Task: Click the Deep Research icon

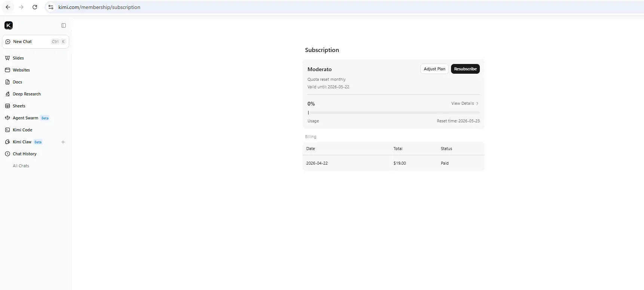Action: pyautogui.click(x=7, y=94)
